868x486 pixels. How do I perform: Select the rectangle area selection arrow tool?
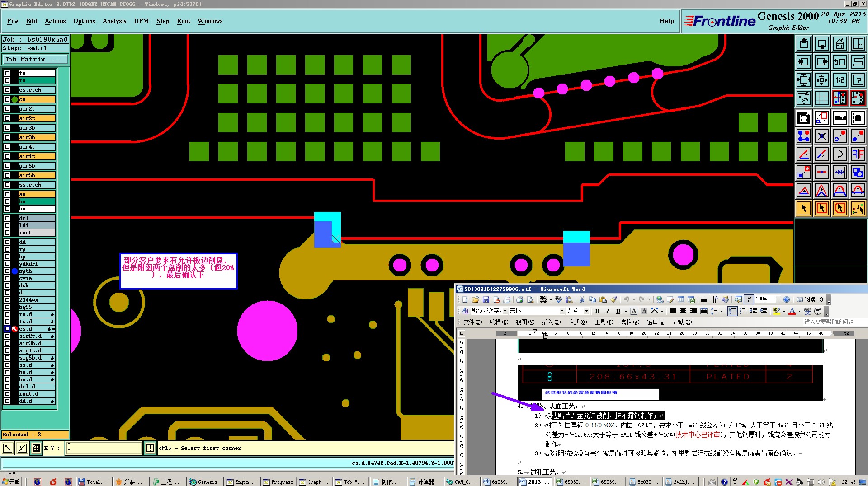coord(822,208)
